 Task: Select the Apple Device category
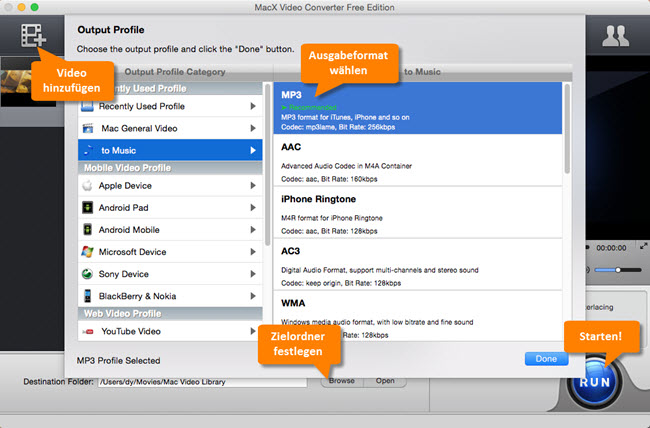170,185
